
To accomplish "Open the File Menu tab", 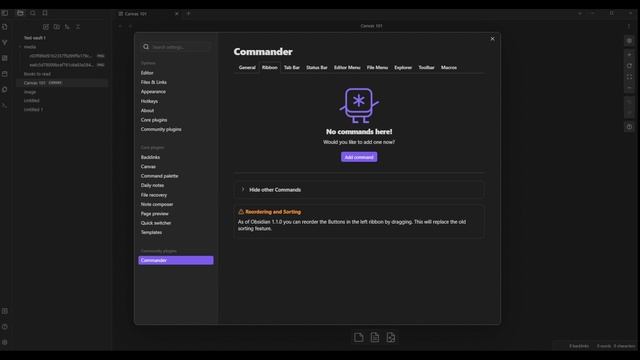I will pos(377,67).
